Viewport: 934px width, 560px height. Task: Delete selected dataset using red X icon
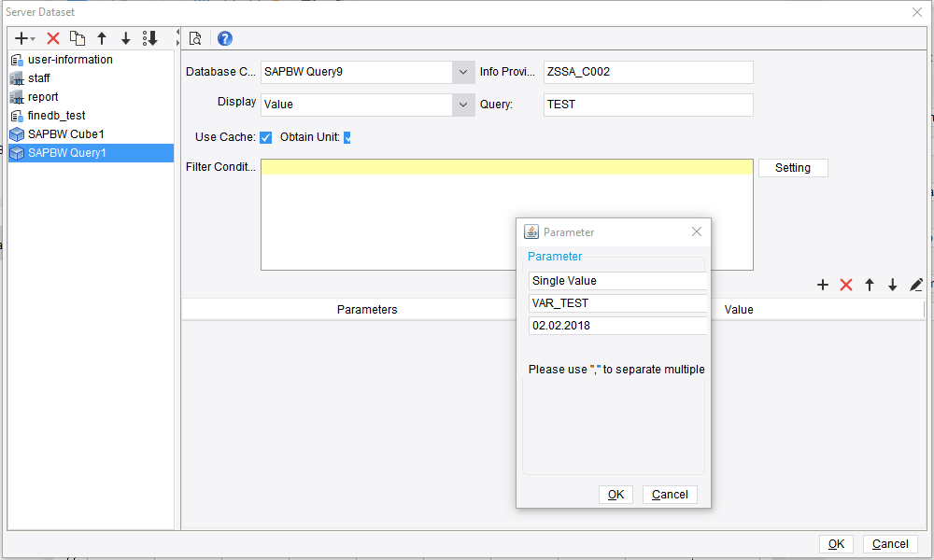pyautogui.click(x=52, y=38)
